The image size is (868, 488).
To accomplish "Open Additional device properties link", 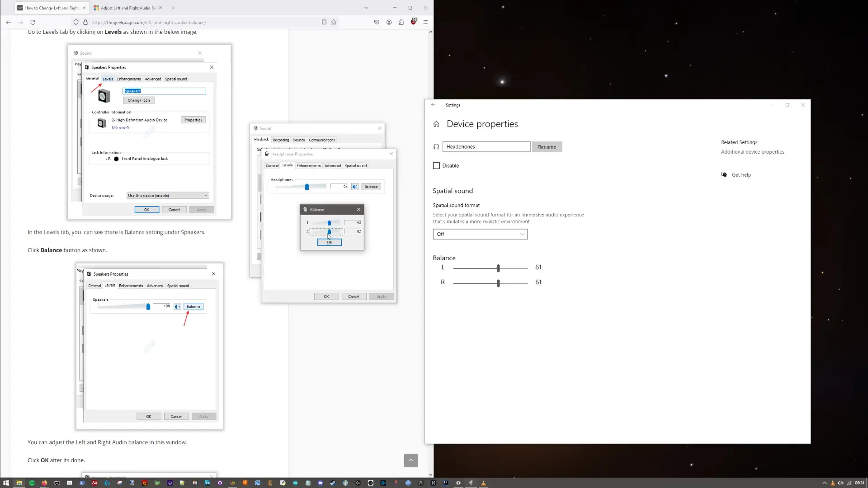I will pyautogui.click(x=752, y=152).
